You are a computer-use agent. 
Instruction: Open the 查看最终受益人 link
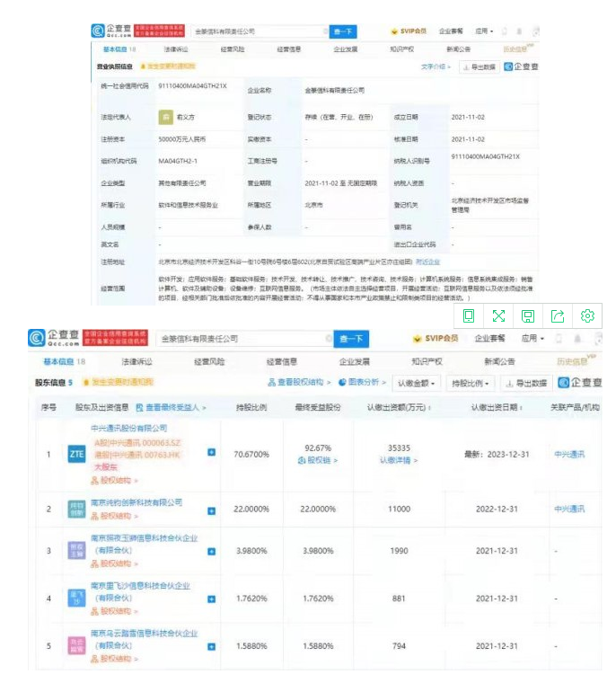tap(172, 407)
